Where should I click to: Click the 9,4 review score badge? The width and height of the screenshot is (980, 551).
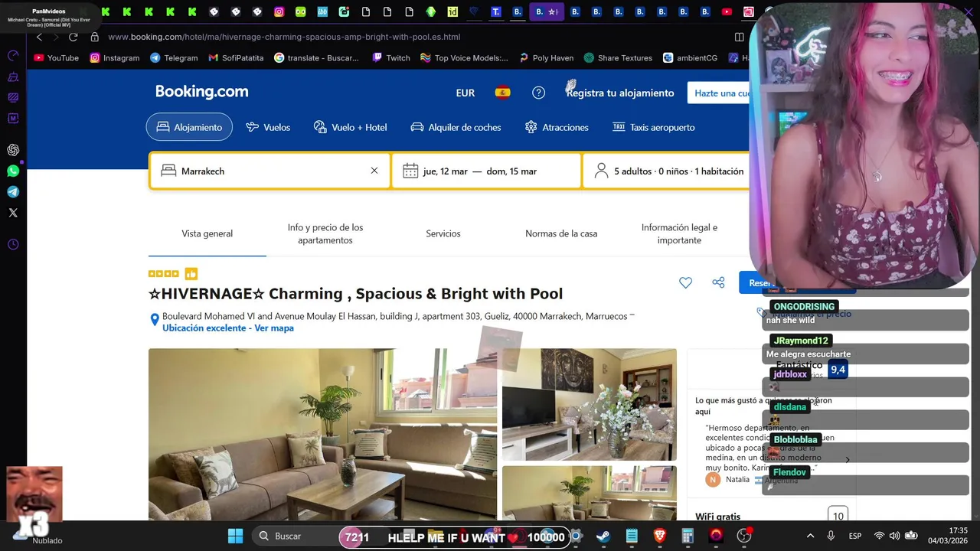pos(838,370)
